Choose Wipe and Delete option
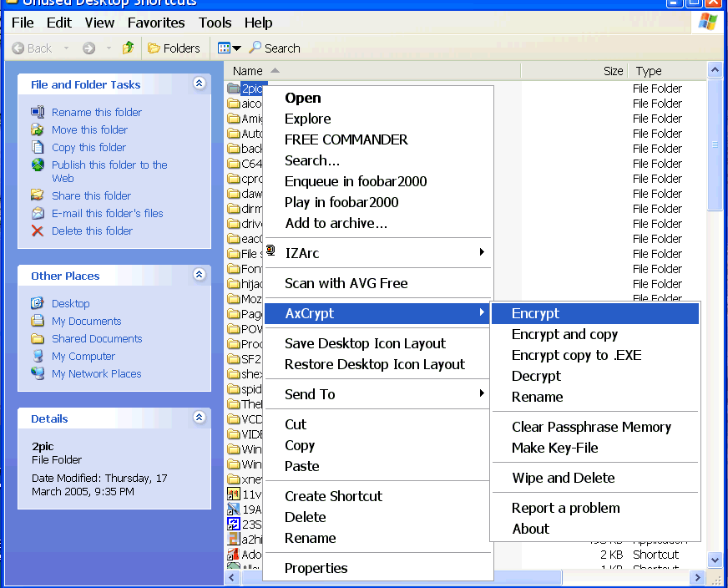This screenshot has height=588, width=728. click(x=594, y=478)
